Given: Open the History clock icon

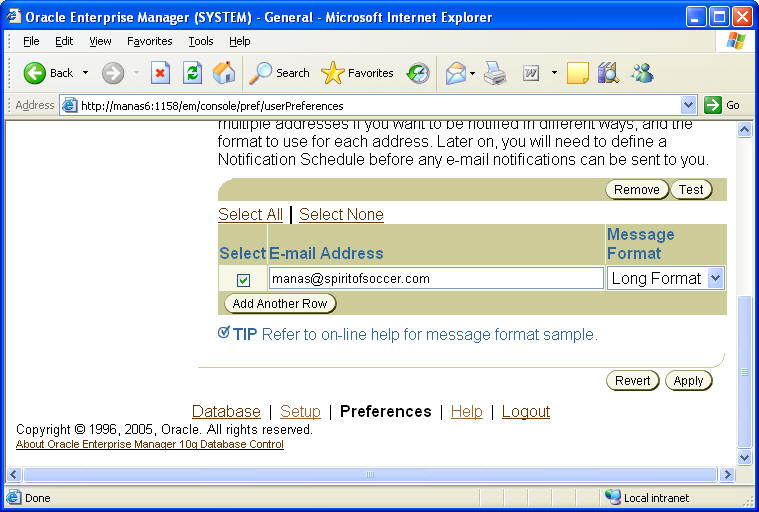Looking at the screenshot, I should [418, 73].
